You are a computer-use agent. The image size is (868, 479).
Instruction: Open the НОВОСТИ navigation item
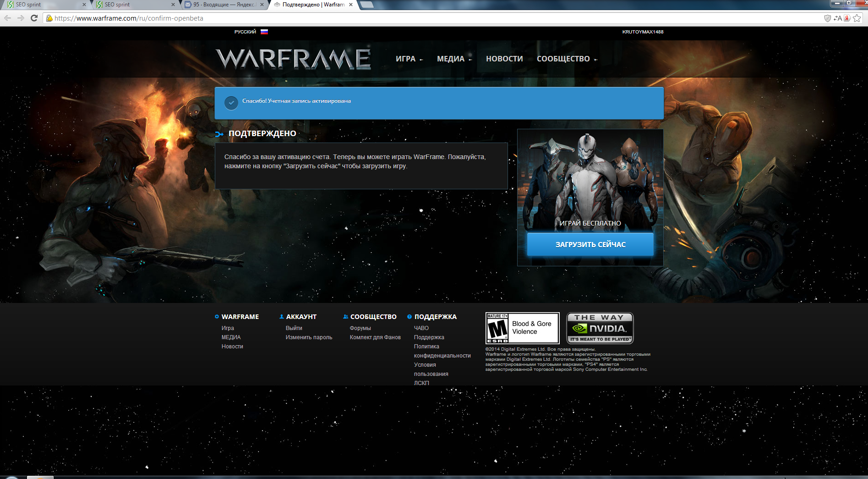[504, 59]
